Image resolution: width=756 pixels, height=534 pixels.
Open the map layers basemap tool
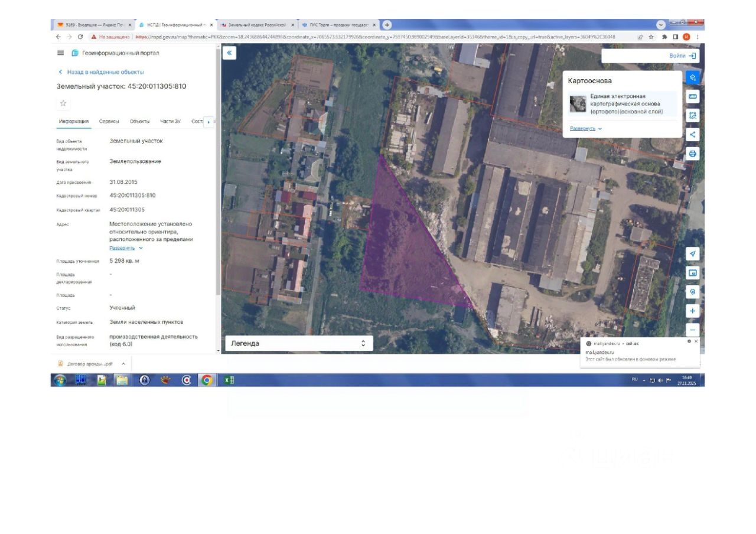(x=693, y=77)
